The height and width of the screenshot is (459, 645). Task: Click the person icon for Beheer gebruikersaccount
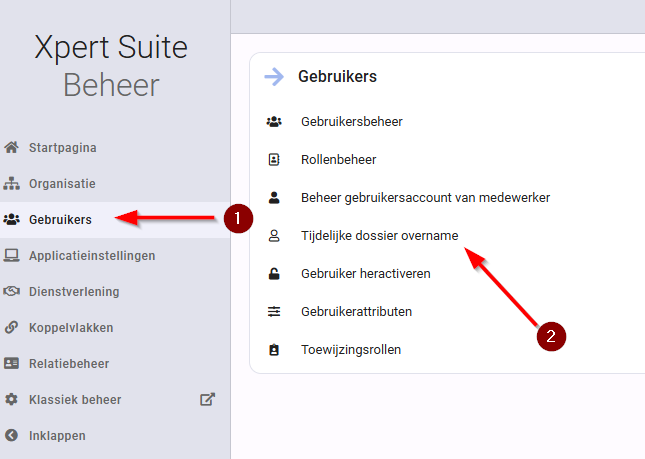274,198
